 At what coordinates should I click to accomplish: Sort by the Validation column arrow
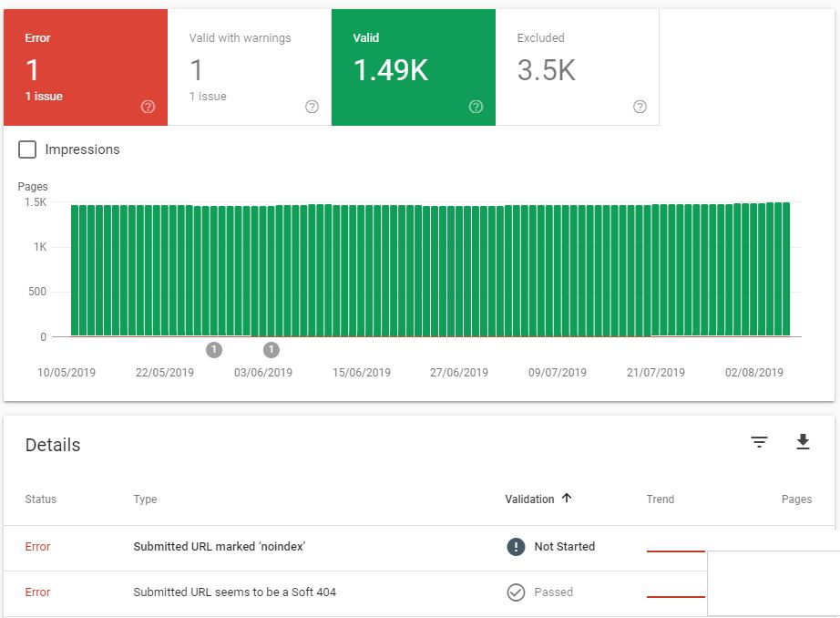(x=567, y=499)
